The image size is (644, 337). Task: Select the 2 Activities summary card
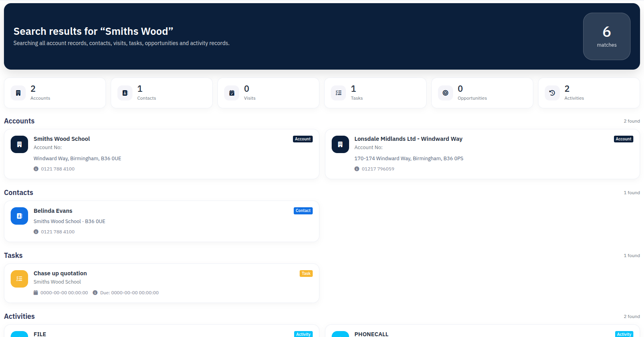pyautogui.click(x=589, y=93)
